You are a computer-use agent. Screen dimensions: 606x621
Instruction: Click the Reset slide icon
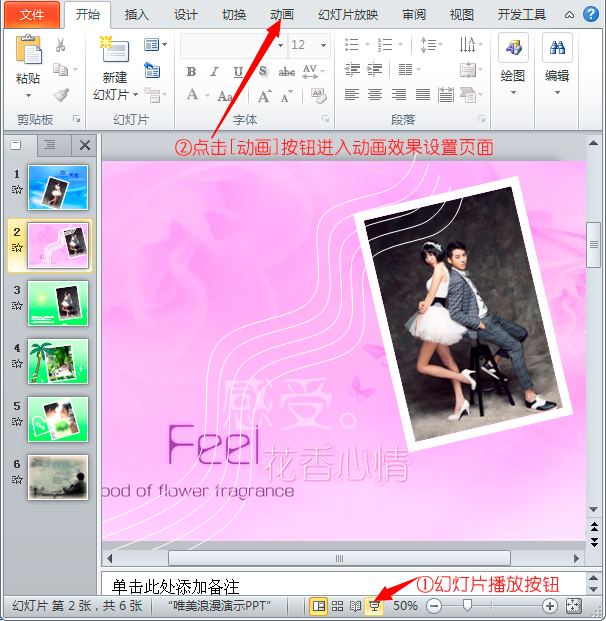(152, 70)
